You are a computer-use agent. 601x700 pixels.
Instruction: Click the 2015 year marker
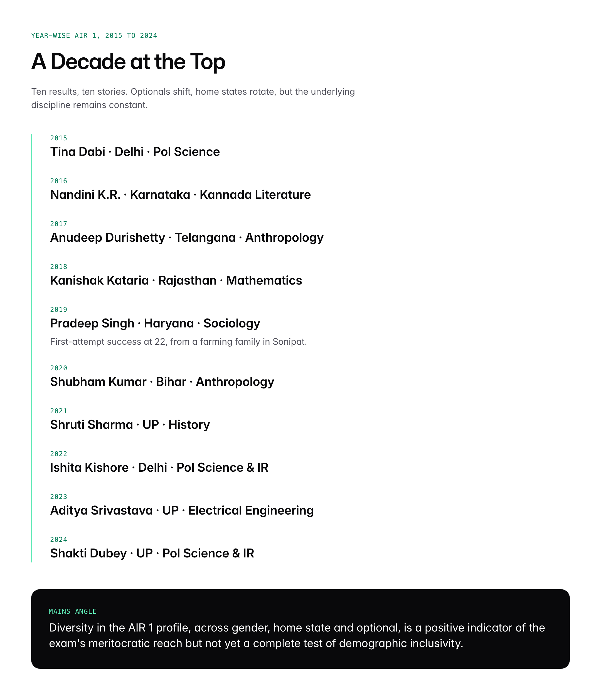pos(59,138)
